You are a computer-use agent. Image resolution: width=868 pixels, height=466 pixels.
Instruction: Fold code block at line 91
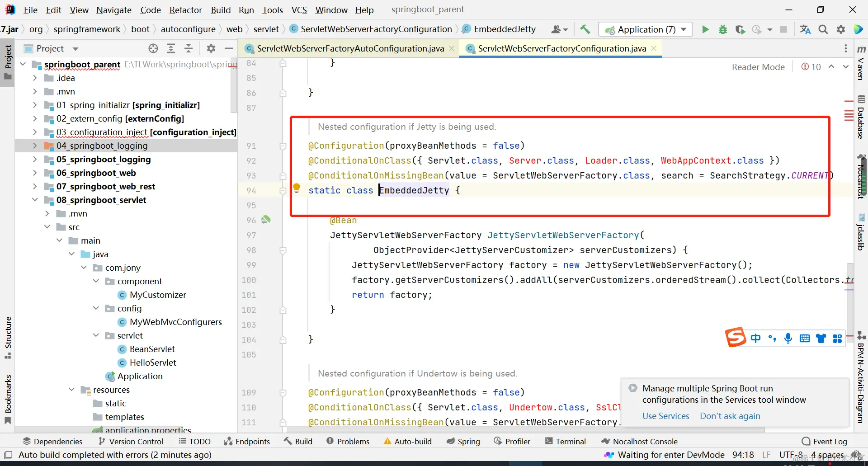tap(283, 146)
